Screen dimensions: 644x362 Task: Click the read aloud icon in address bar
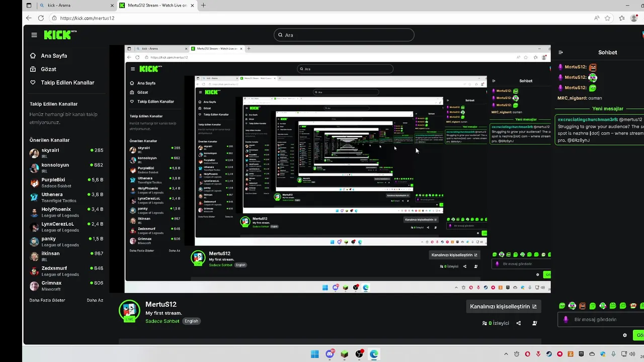(x=597, y=18)
